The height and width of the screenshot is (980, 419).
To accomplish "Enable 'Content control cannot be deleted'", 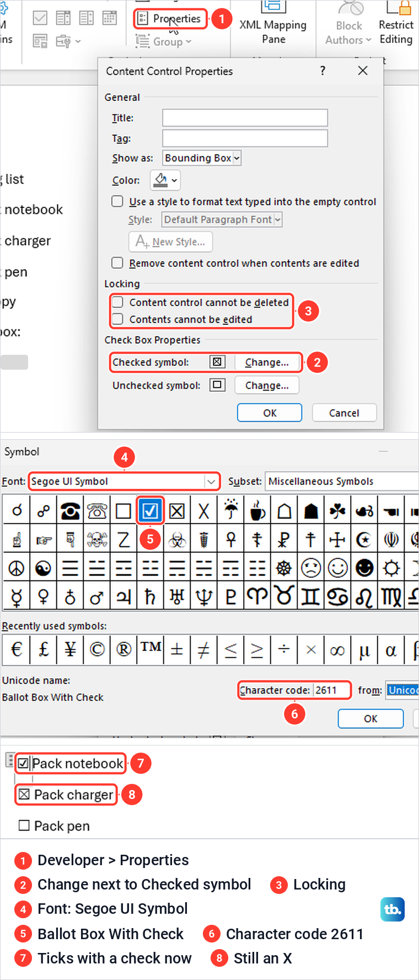I will (117, 302).
